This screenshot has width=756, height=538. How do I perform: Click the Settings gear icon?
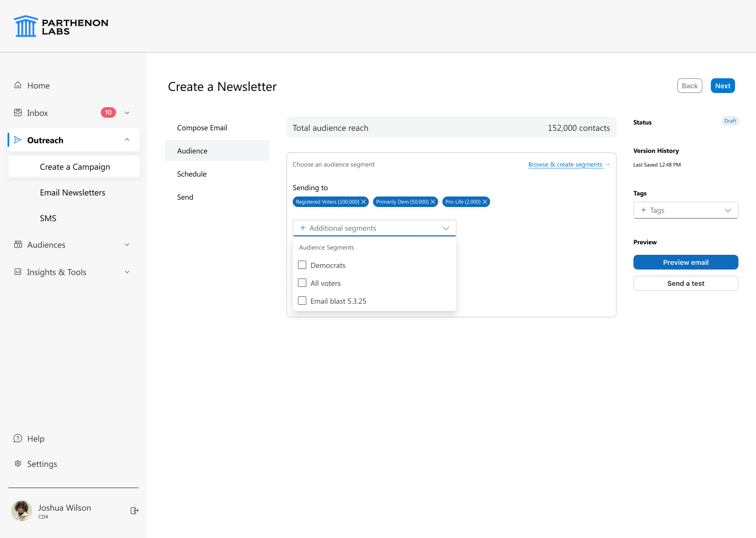(x=18, y=463)
